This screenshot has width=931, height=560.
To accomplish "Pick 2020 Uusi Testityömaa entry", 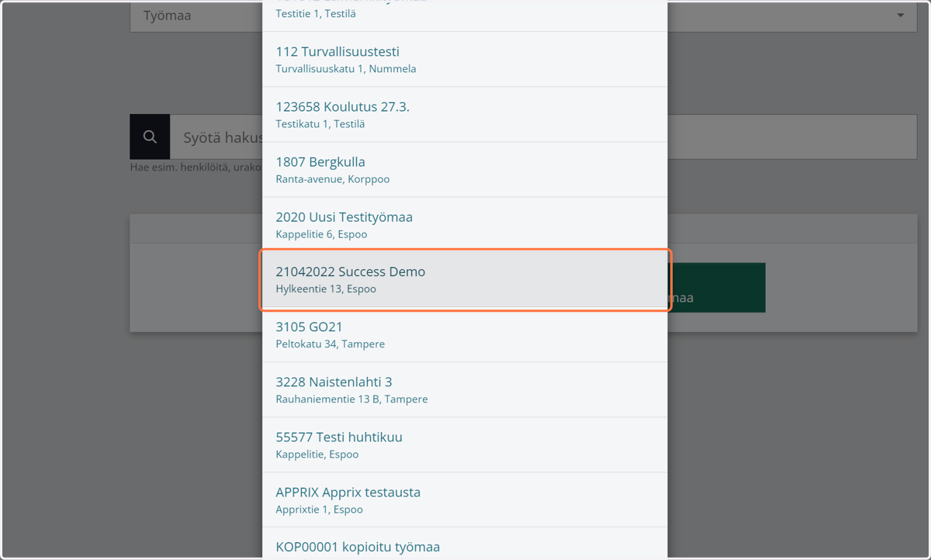I will (465, 224).
